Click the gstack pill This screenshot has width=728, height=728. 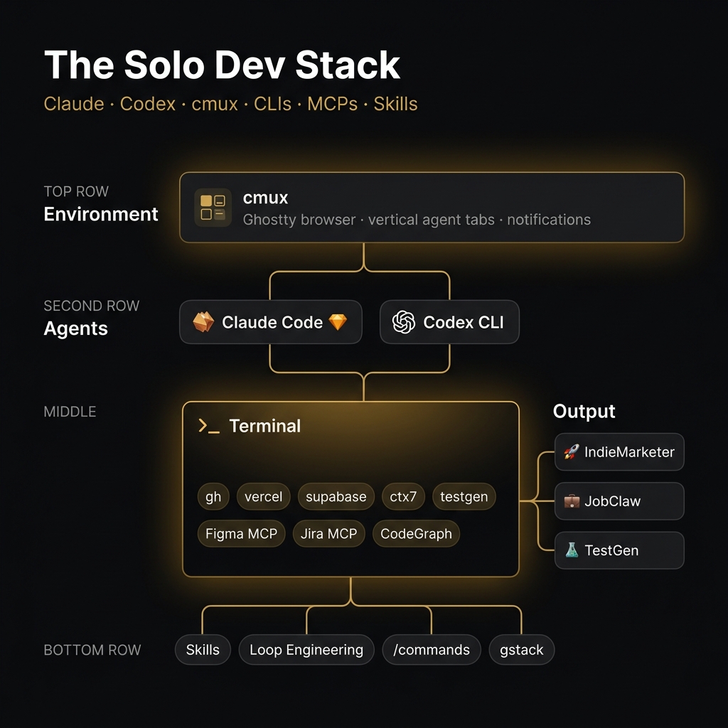click(x=521, y=650)
